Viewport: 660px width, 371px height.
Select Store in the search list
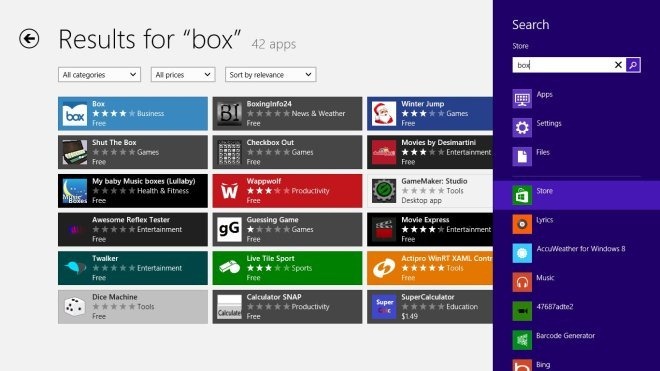tap(577, 195)
